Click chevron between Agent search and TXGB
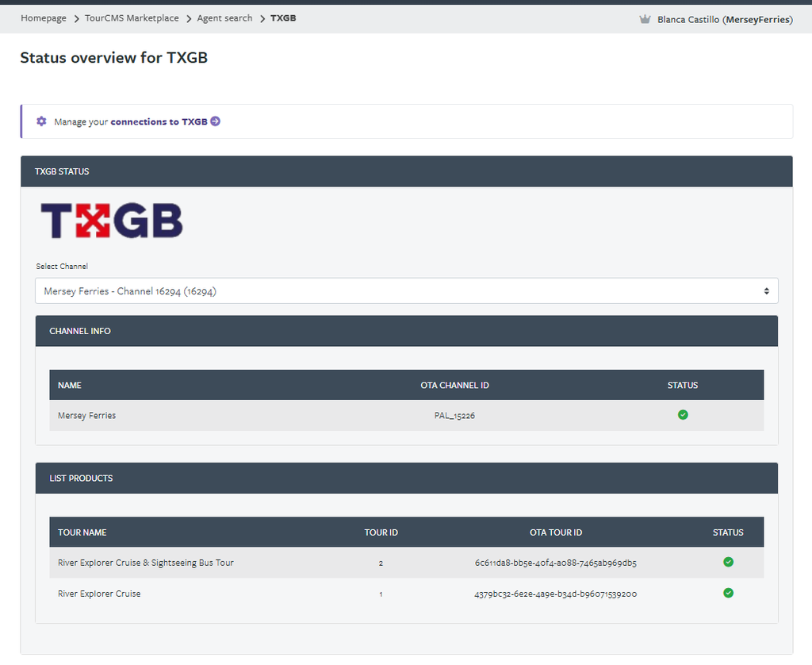Viewport: 812px width, 665px height. [262, 19]
